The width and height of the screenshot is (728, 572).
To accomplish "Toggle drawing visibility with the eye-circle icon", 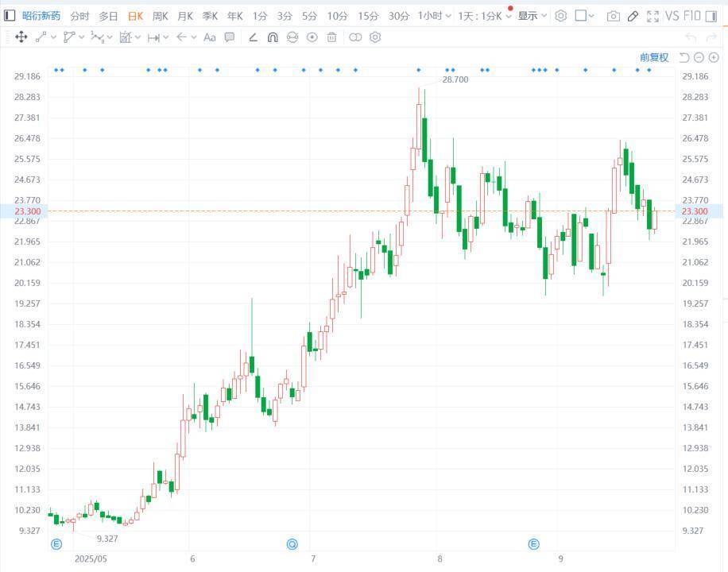I will [x=312, y=37].
